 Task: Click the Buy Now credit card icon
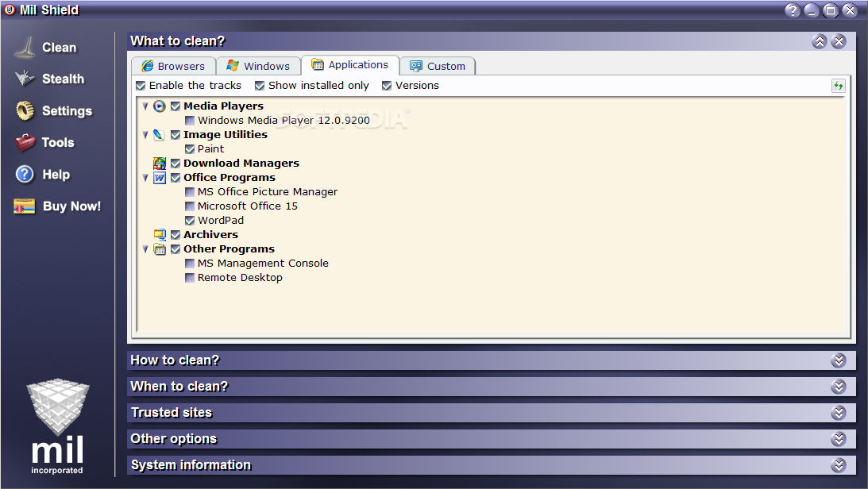[25, 206]
